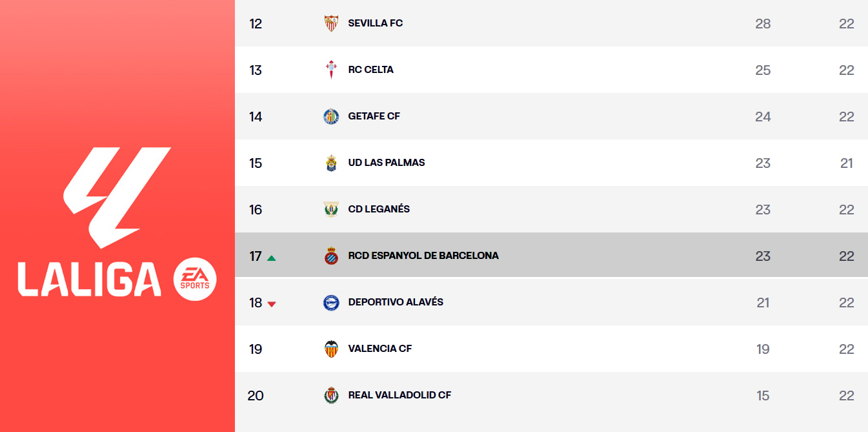Screen dimensions: 868x432
Task: Select the GETAFE CF team name
Action: (374, 116)
